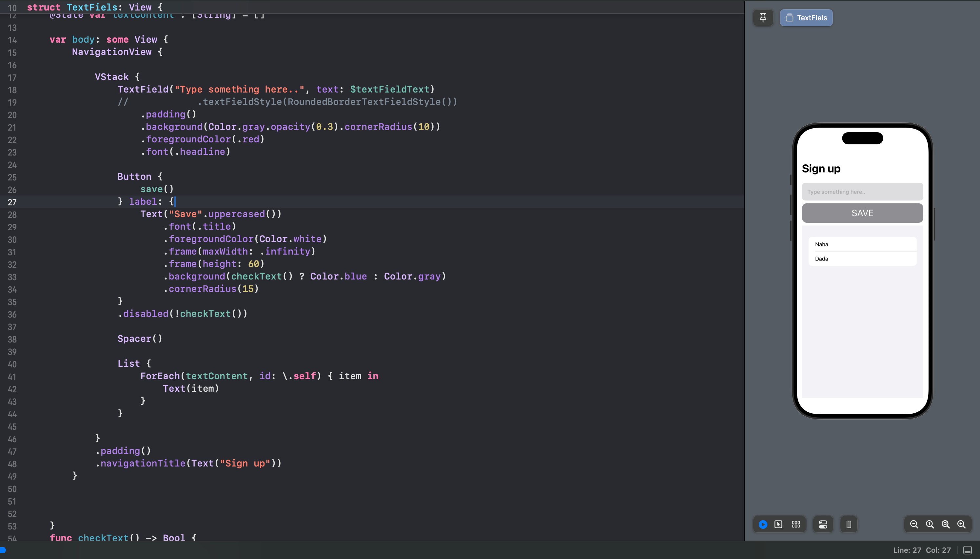Click '$textFieldText' on line 18
The width and height of the screenshot is (980, 559).
pyautogui.click(x=390, y=90)
